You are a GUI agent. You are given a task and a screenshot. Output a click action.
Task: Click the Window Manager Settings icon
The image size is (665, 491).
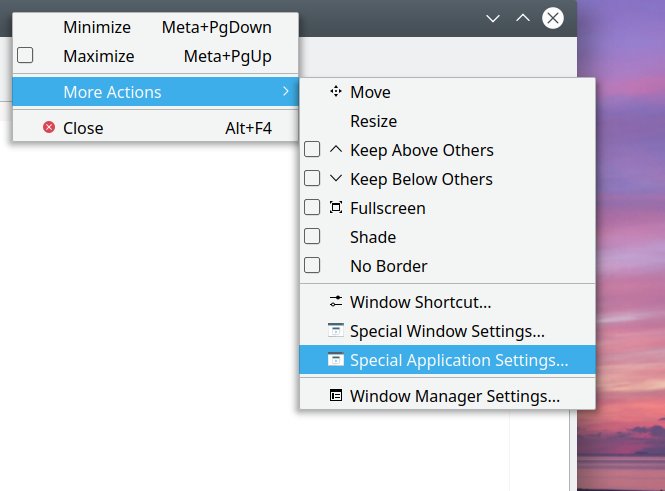335,395
